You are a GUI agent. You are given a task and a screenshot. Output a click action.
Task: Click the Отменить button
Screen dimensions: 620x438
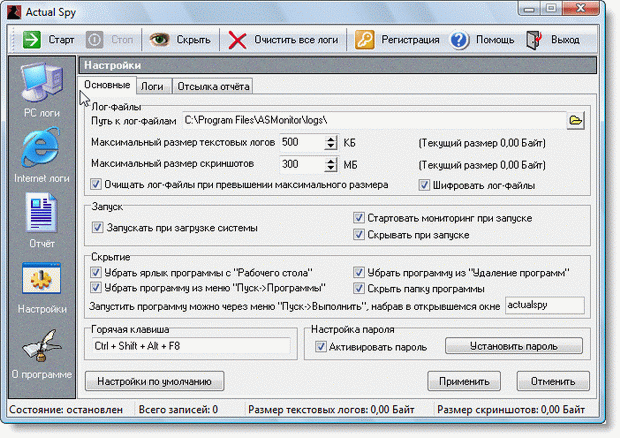point(553,381)
